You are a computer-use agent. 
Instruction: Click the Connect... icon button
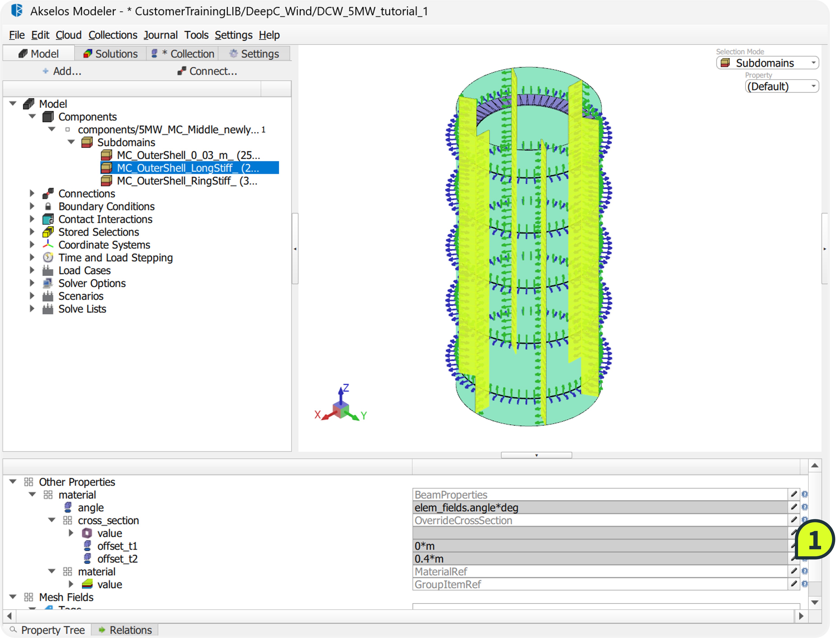tap(182, 71)
